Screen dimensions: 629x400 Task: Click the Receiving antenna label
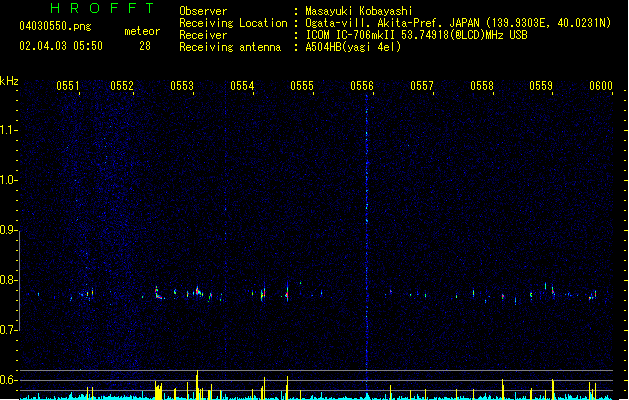230,47
